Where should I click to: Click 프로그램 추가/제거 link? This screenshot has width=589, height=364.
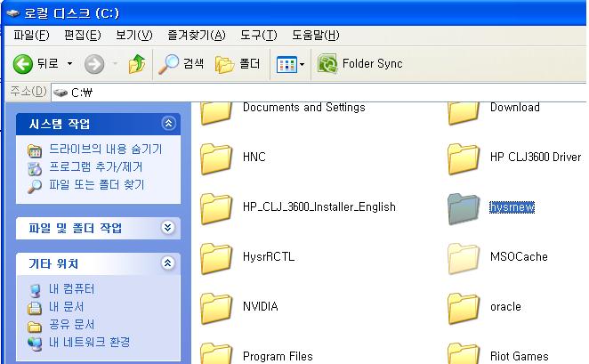point(95,167)
